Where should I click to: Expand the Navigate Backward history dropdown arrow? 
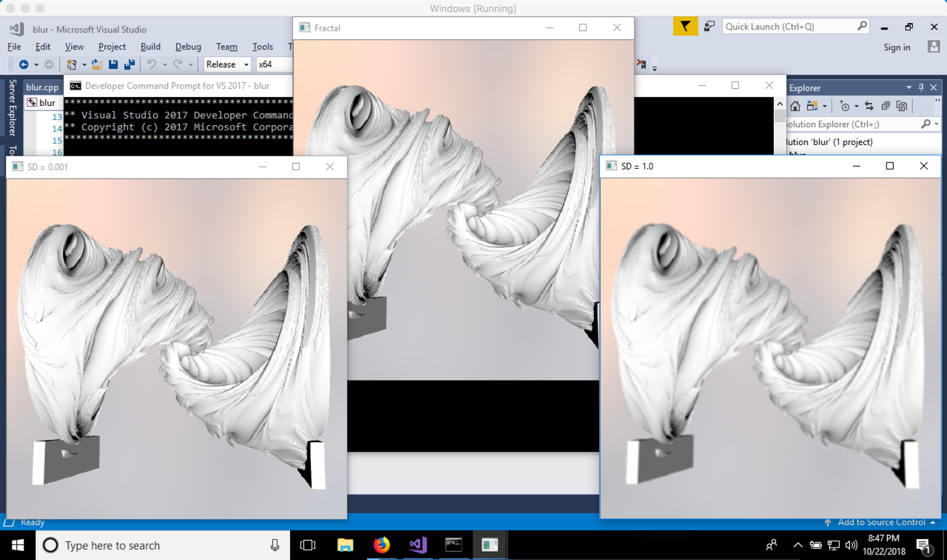[36, 64]
